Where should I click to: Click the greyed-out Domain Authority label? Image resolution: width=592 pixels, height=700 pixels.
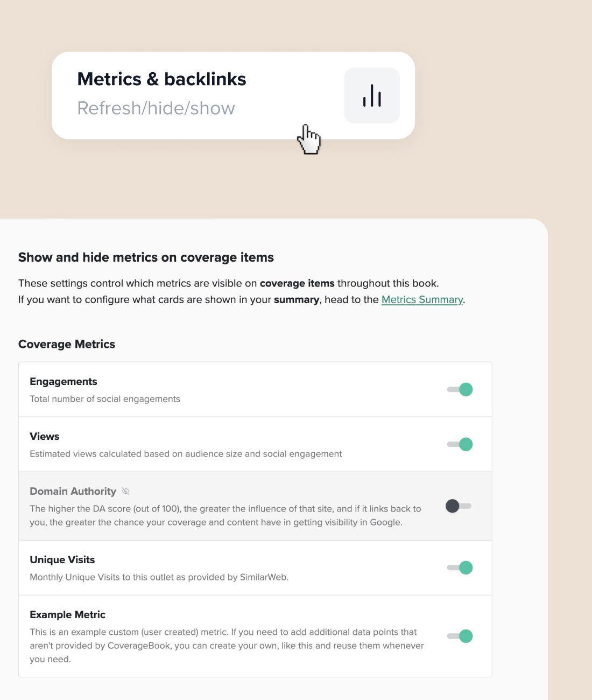tap(73, 491)
